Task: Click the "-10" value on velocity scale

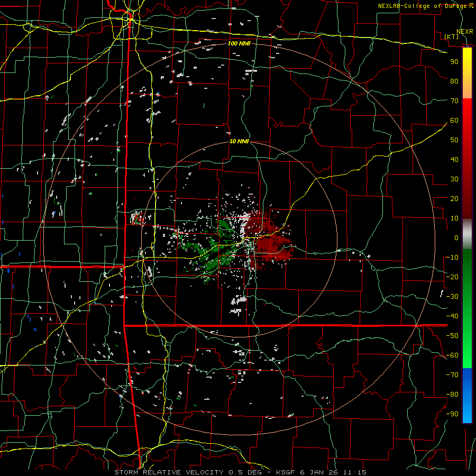Action: pyautogui.click(x=452, y=258)
